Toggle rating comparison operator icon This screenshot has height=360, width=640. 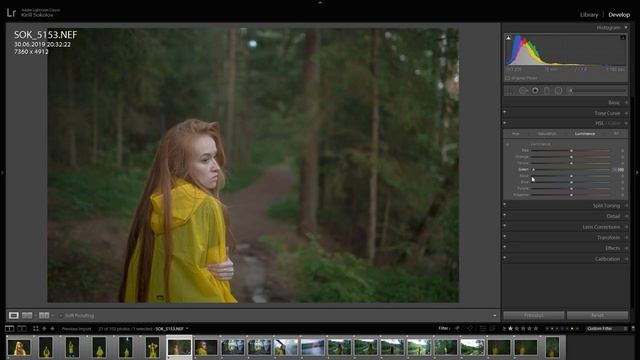pyautogui.click(x=504, y=329)
